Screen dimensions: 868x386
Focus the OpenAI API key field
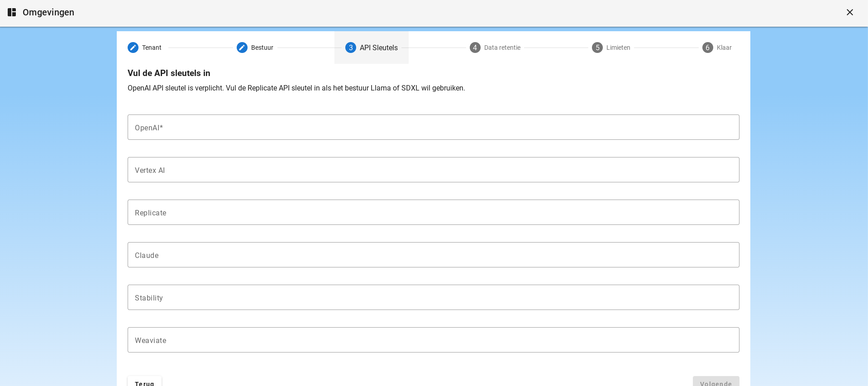[433, 127]
